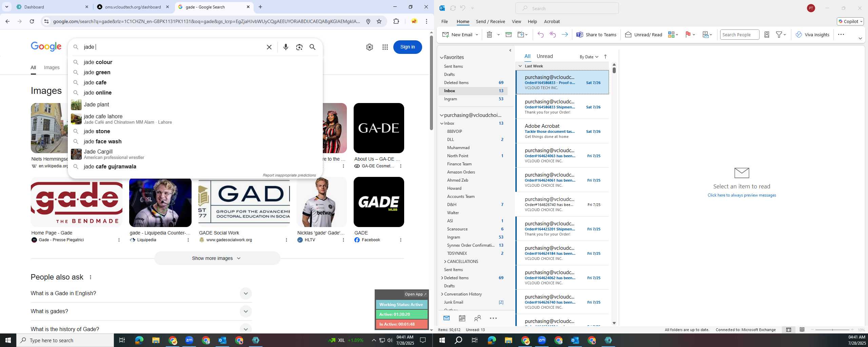Click in Search People field
The image size is (868, 347).
739,35
